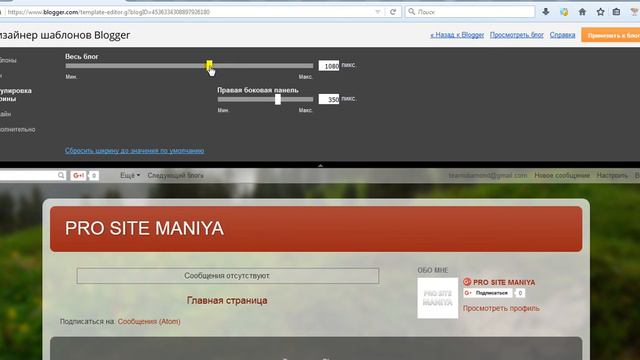Viewport: 640px width, 360px height.
Task: Open the URL history dropdown arrow
Action: 378,12
